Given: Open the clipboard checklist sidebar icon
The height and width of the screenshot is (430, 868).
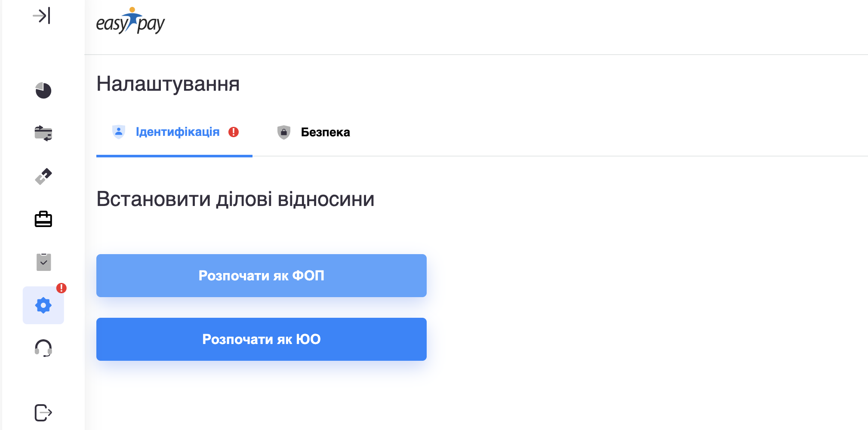Looking at the screenshot, I should 43,262.
